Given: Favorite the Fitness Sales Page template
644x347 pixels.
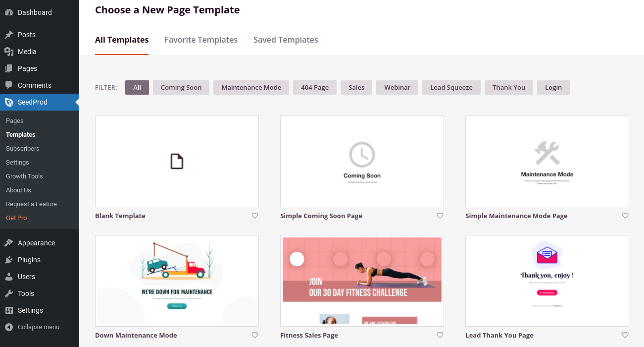Looking at the screenshot, I should (x=440, y=335).
